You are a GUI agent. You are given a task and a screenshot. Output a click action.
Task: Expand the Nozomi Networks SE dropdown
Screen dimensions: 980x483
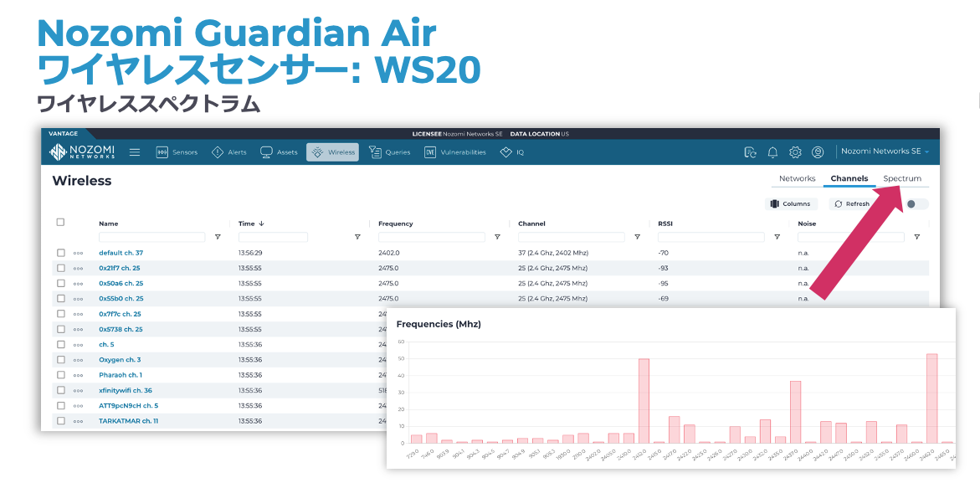tap(885, 152)
